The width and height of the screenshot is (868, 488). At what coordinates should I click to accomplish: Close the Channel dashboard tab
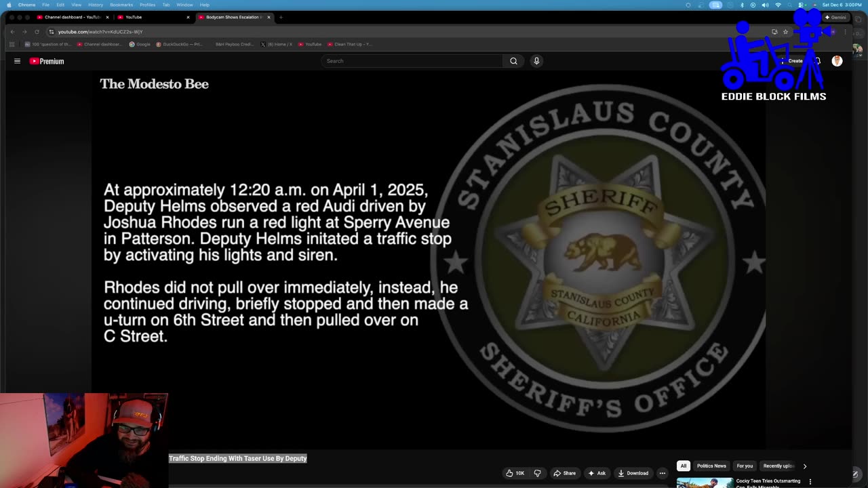107,17
